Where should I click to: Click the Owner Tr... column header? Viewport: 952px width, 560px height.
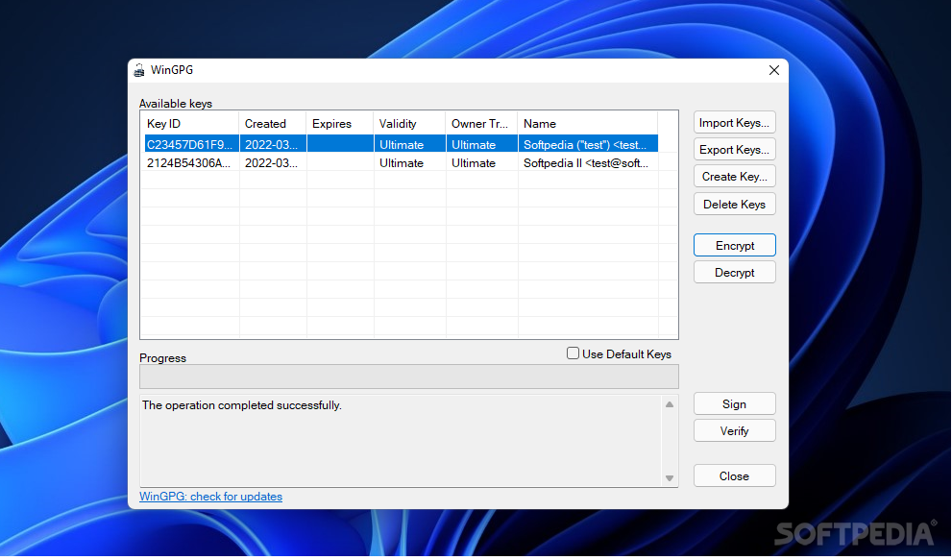click(x=481, y=123)
